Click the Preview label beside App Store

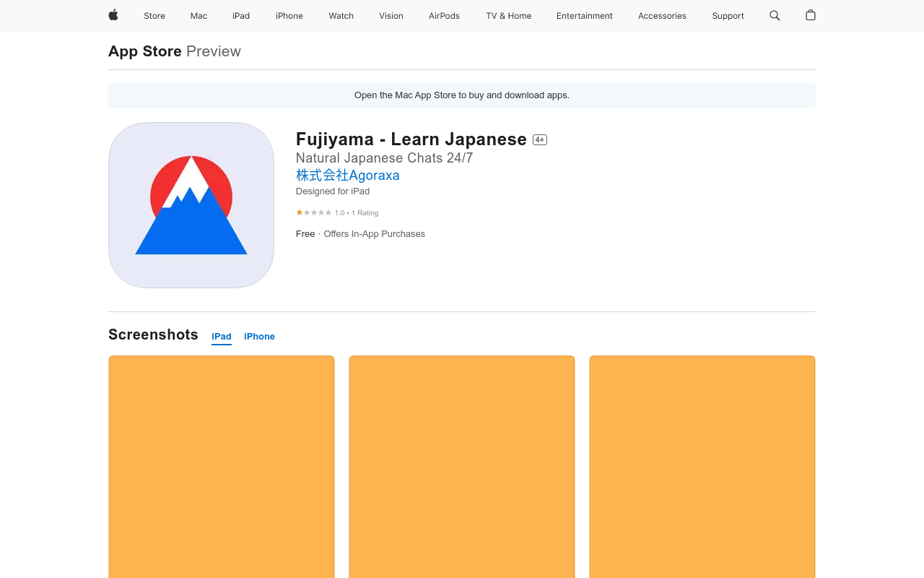click(x=214, y=51)
